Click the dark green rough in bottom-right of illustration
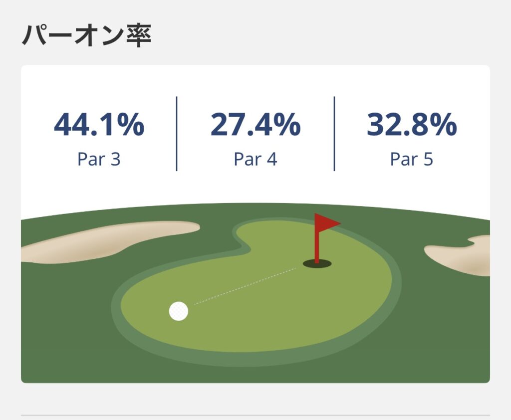Viewport: 511px width, 420px height. tap(449, 349)
